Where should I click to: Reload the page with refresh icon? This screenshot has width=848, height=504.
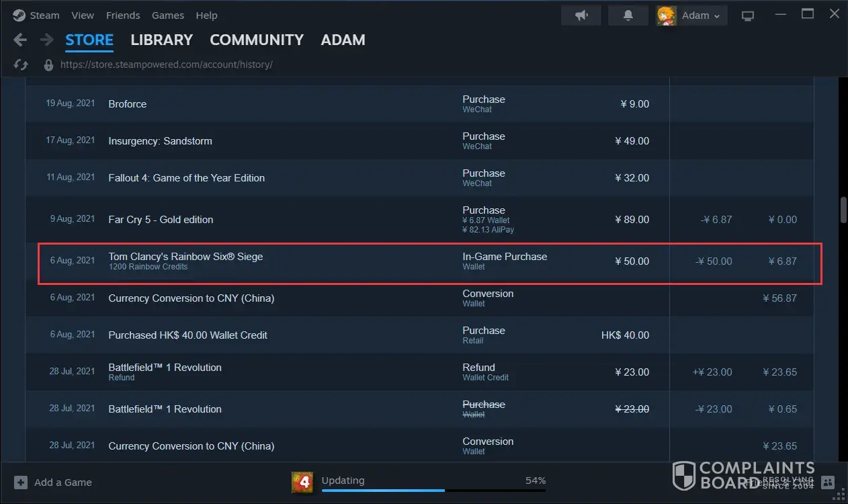point(21,65)
